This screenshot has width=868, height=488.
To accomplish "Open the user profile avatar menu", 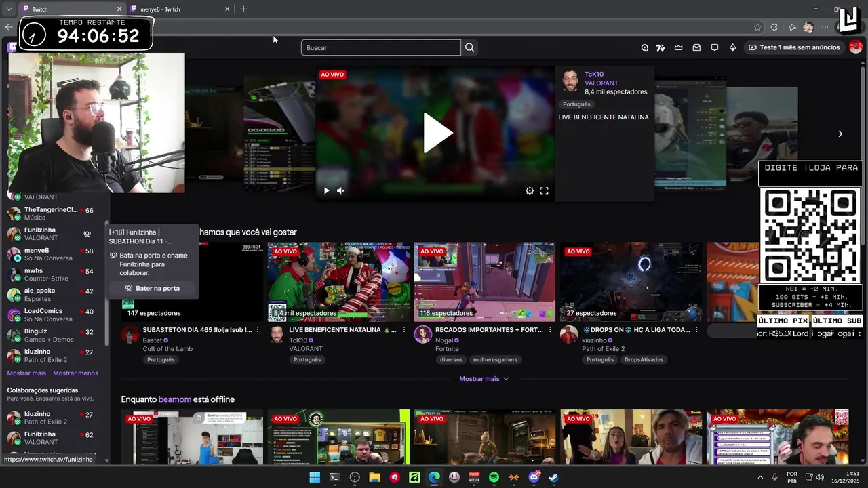I will coord(856,47).
